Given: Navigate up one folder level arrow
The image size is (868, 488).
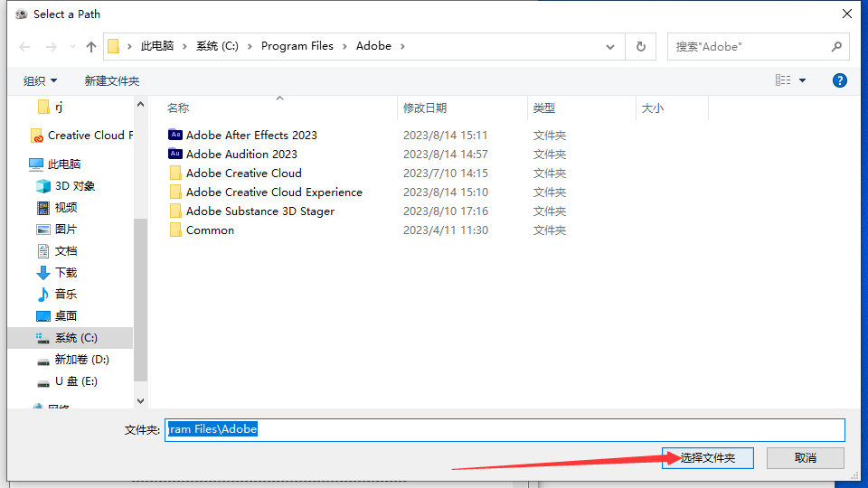Looking at the screenshot, I should [x=91, y=46].
